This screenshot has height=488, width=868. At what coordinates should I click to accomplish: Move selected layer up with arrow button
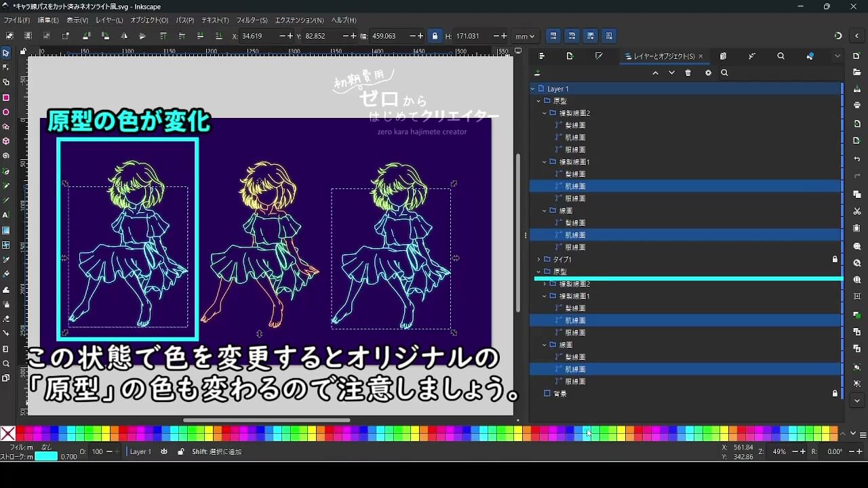coord(655,73)
